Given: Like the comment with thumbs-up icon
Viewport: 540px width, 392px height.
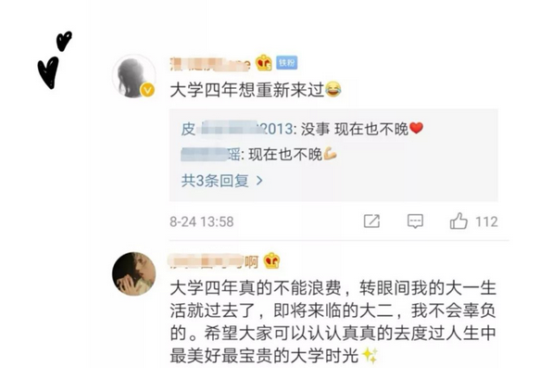Looking at the screenshot, I should [458, 221].
